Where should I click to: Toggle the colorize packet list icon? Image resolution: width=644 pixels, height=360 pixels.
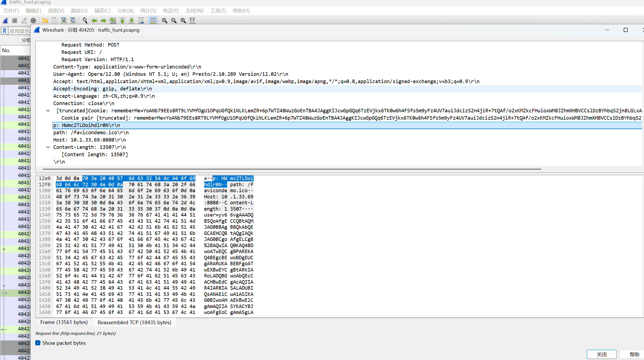click(153, 21)
